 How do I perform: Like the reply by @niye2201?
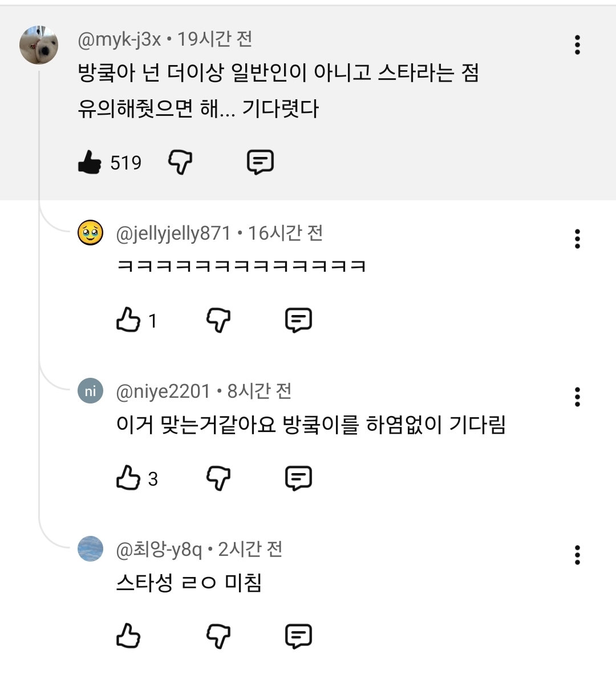(128, 478)
